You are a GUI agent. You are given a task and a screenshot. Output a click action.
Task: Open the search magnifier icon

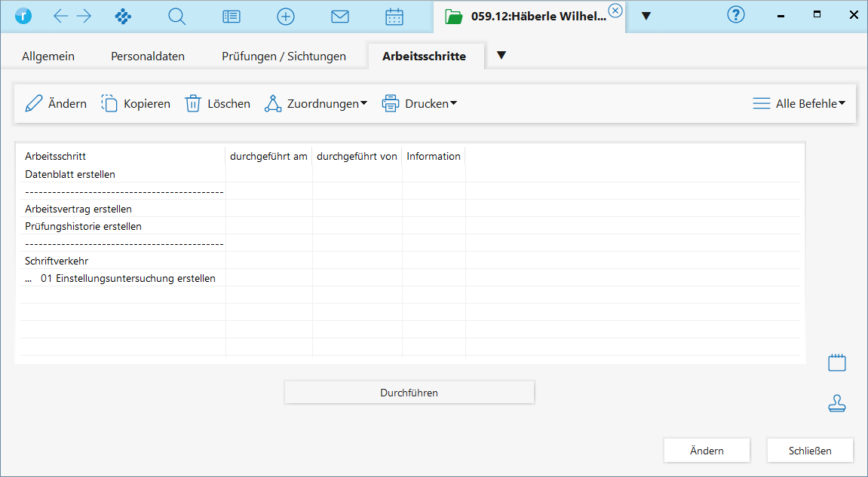point(177,16)
